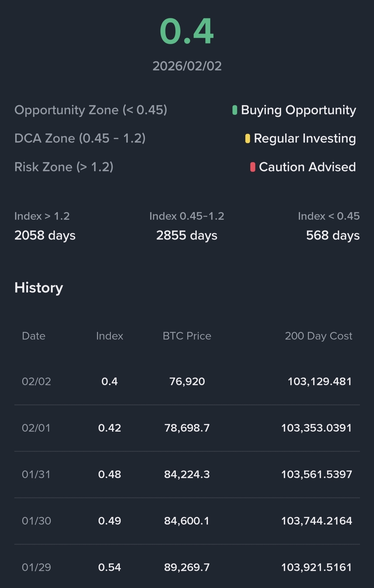Click the 103,921.5161 cost value

coord(316,567)
